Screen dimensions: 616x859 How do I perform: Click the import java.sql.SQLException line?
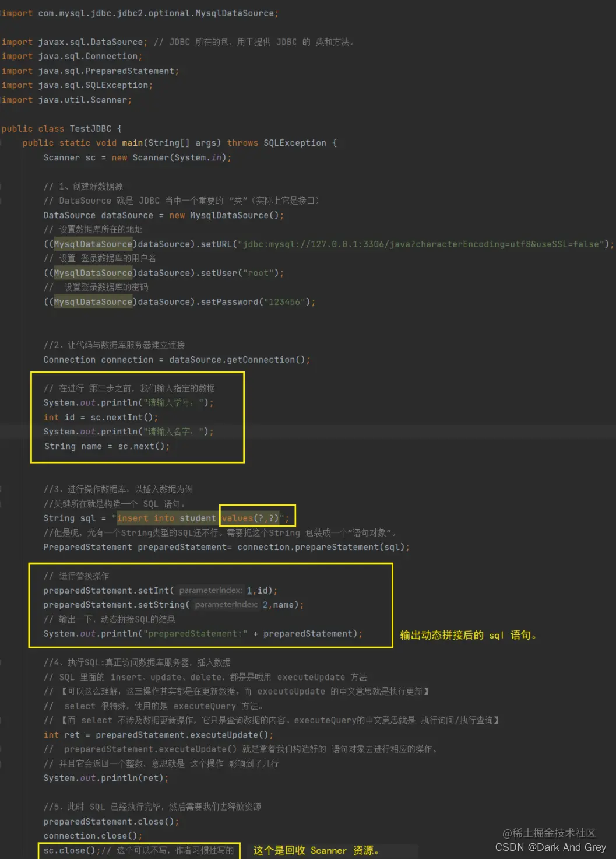point(77,85)
